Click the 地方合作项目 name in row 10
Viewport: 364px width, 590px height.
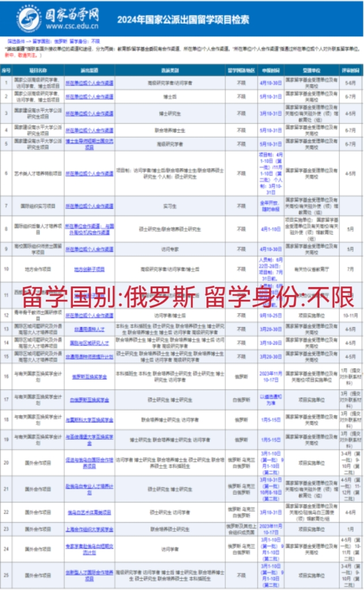click(38, 270)
